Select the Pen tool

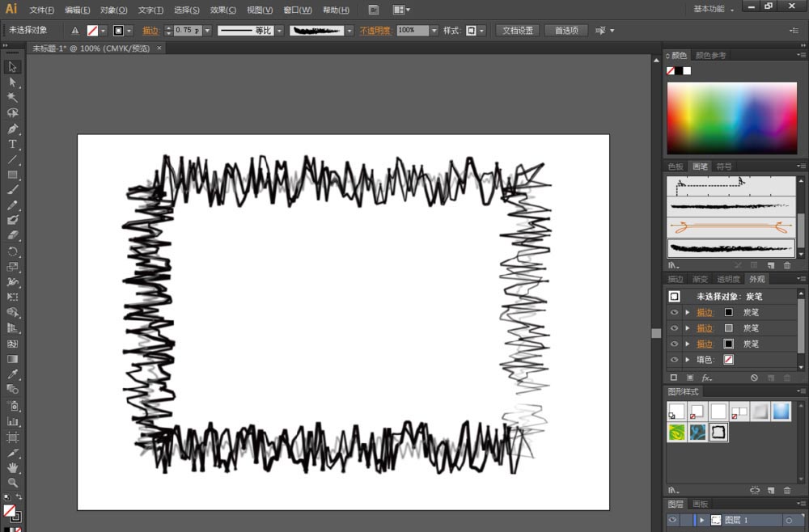point(12,129)
